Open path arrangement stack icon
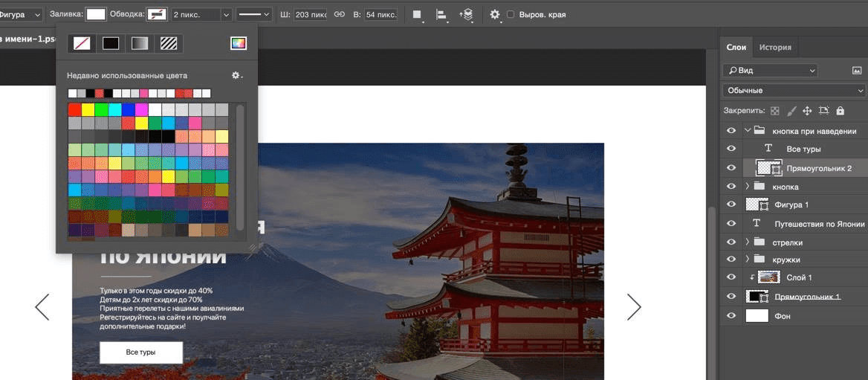Image resolution: width=868 pixels, height=380 pixels. pyautogui.click(x=467, y=14)
